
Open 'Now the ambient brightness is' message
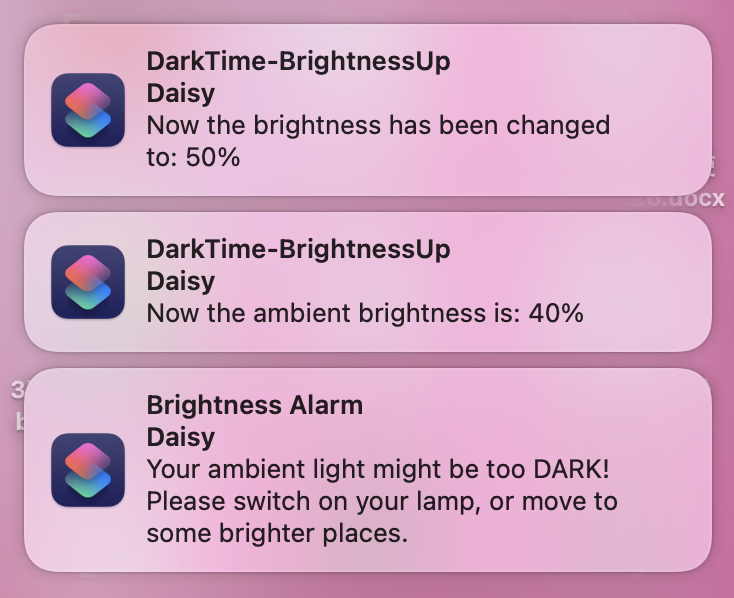tap(365, 313)
